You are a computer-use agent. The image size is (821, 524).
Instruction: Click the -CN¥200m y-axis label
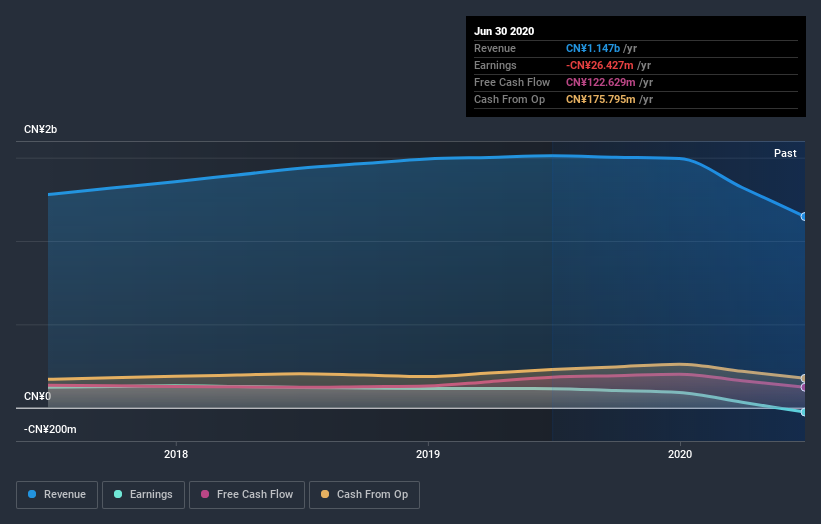50,429
